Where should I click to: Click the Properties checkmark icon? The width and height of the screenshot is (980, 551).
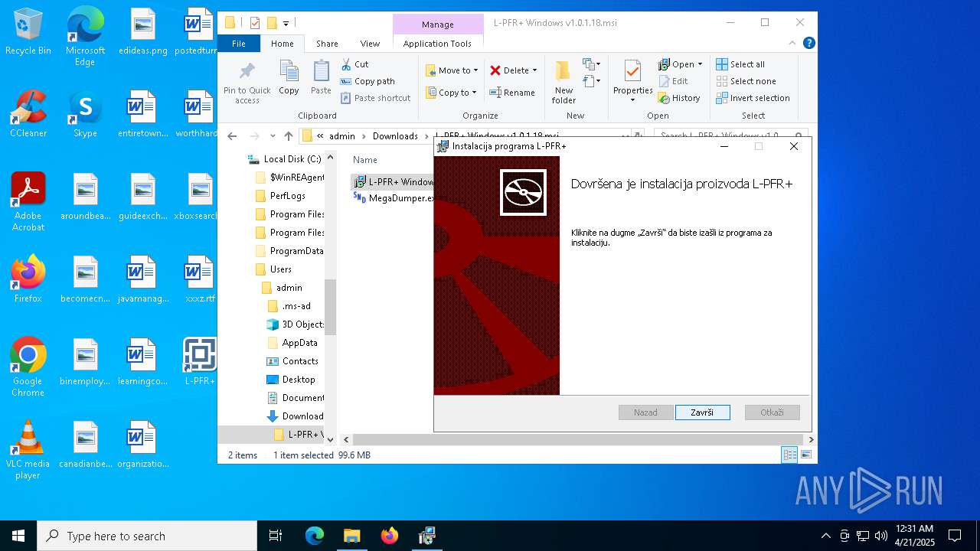(x=632, y=72)
